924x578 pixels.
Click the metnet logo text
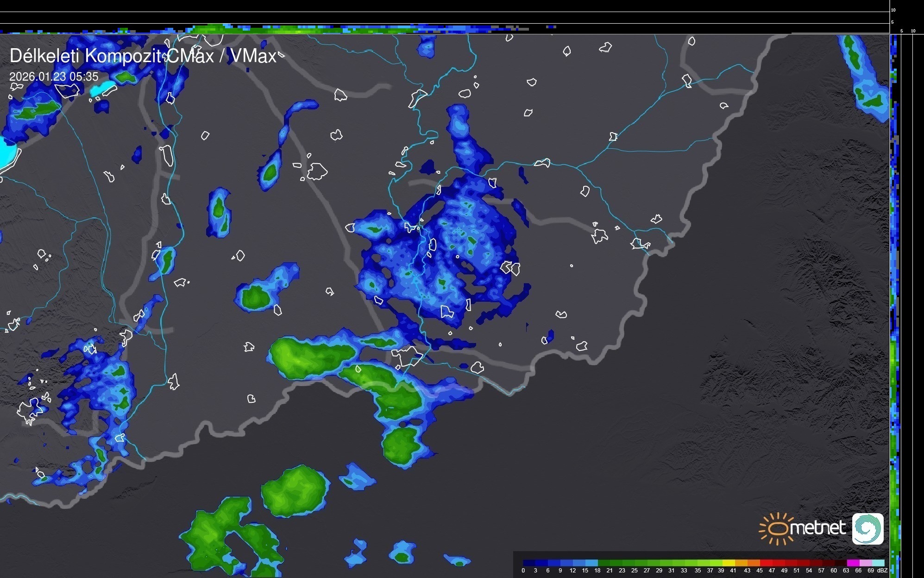(x=818, y=528)
